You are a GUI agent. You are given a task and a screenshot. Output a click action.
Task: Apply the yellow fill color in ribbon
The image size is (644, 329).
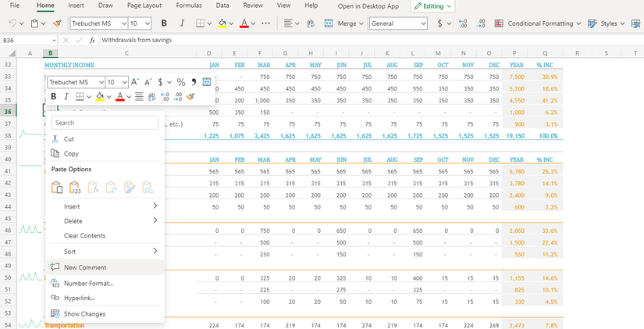click(x=222, y=23)
